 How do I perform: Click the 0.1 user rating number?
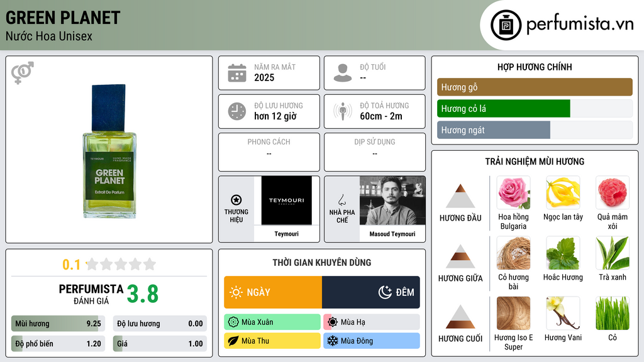(x=72, y=265)
